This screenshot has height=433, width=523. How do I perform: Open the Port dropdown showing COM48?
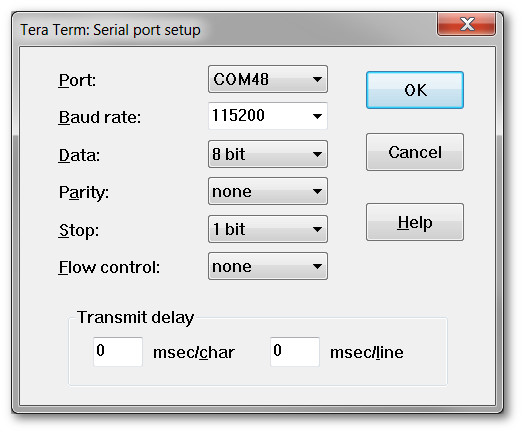[268, 79]
